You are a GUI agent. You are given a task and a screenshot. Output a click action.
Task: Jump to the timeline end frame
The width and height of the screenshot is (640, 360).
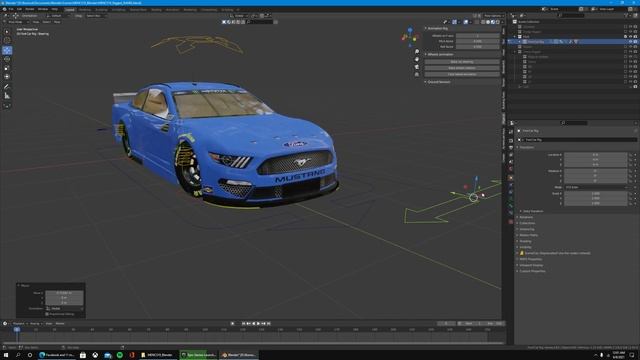pyautogui.click(x=269, y=324)
